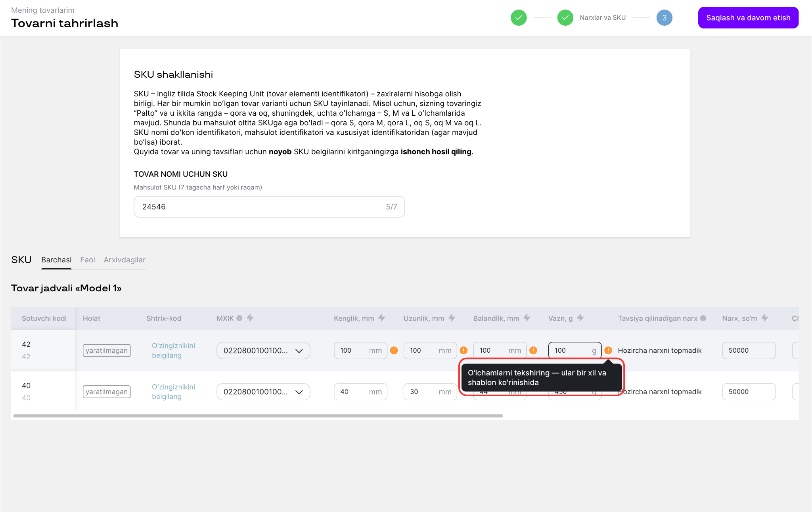The image size is (812, 512).
Task: Click the Sotuvchi kodi column header
Action: (x=44, y=318)
